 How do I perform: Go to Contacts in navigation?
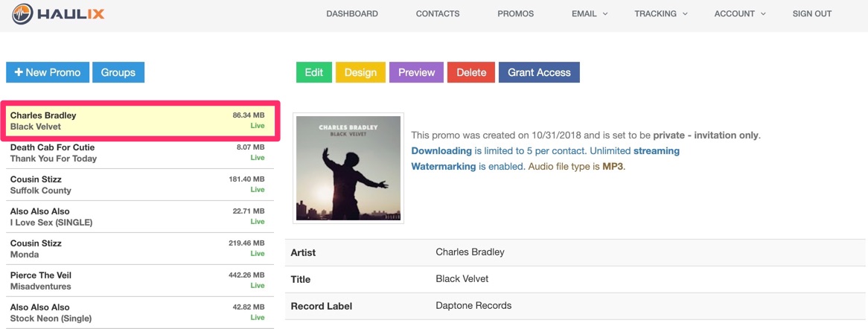pyautogui.click(x=437, y=14)
